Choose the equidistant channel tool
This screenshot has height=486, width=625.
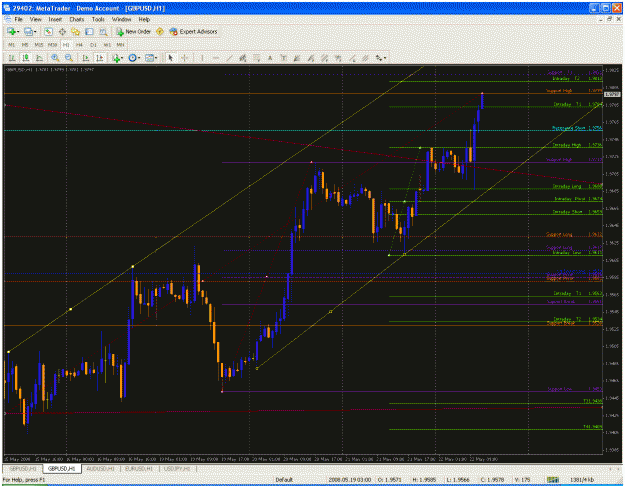[243, 58]
